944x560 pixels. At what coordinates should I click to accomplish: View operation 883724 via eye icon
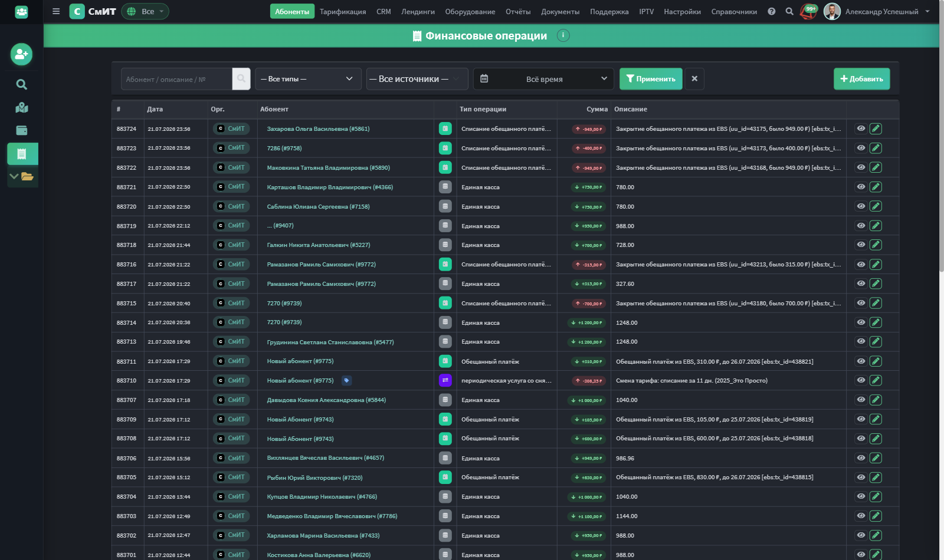click(x=861, y=129)
